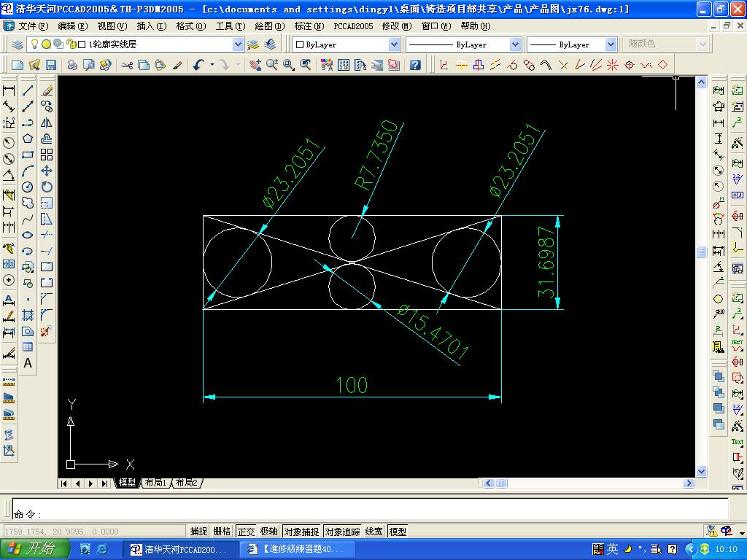Screen dimensions: 747x560
Task: Open the ByLayer lineweight dropdown
Action: tap(611, 44)
